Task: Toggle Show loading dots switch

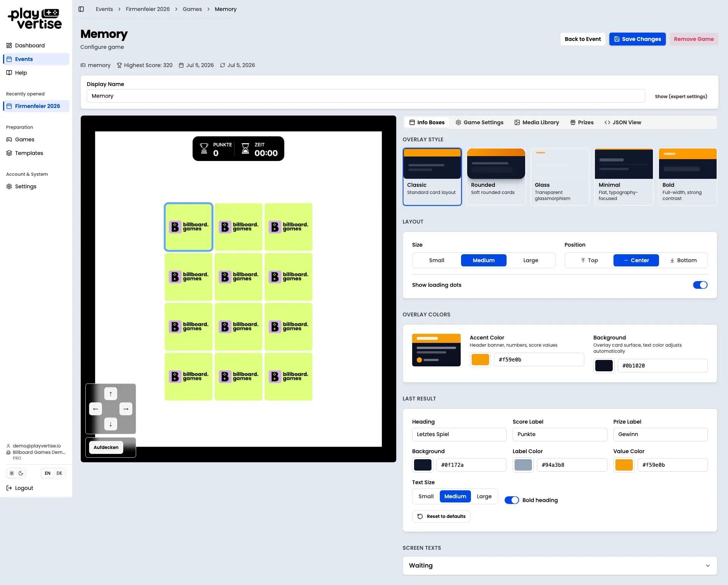Action: click(700, 285)
